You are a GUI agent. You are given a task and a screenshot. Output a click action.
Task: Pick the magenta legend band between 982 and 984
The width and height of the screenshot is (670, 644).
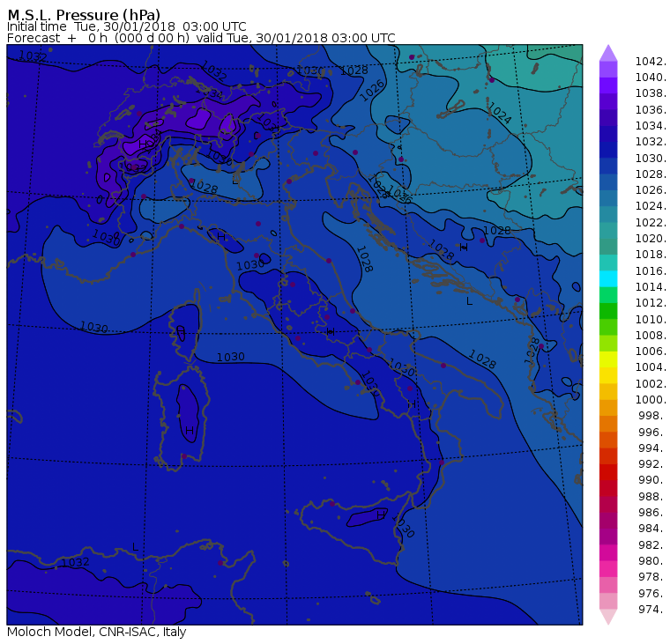tap(608, 537)
